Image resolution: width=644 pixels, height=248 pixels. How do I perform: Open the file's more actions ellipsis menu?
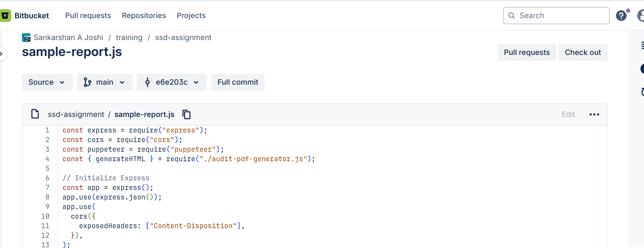coord(594,114)
